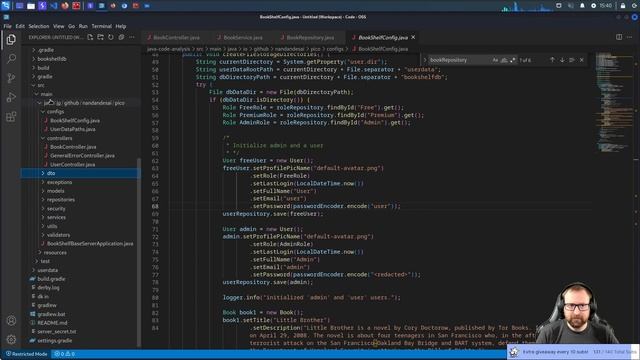Open editor more actions ellipsis

[629, 37]
